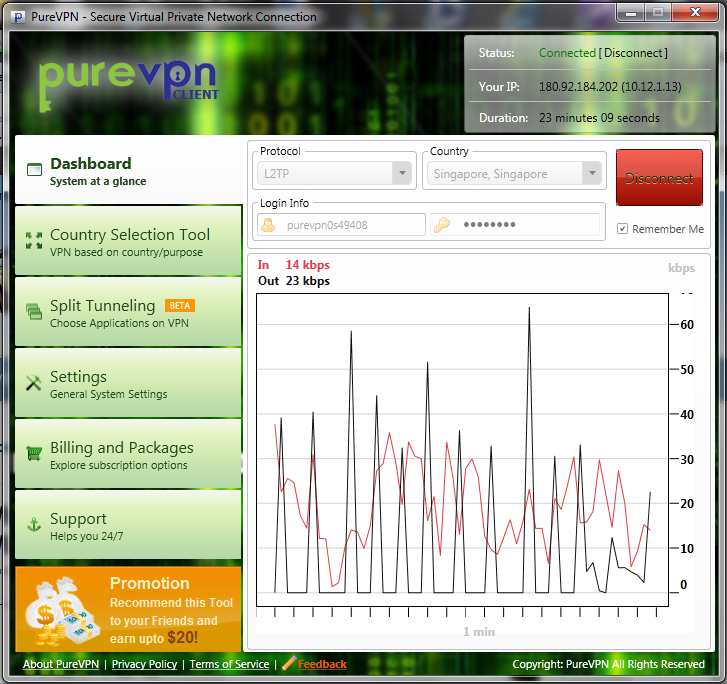The height and width of the screenshot is (684, 727).
Task: Click the password input field
Action: [517, 225]
